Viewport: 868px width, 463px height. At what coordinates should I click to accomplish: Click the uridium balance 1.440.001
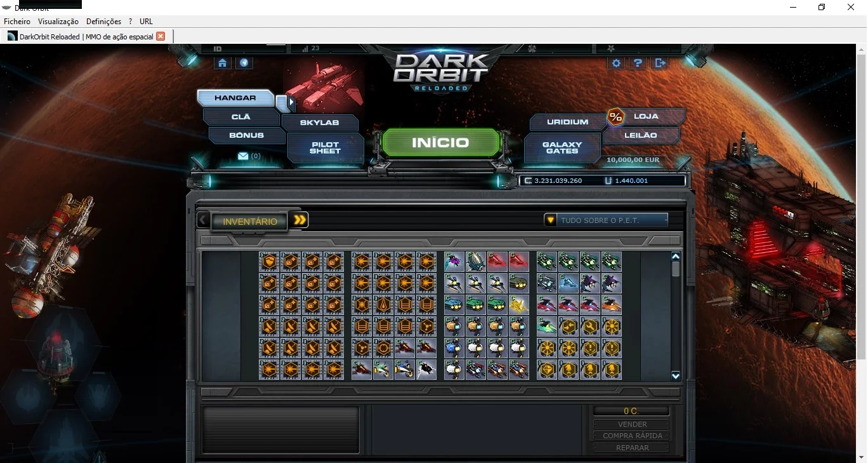click(x=631, y=181)
